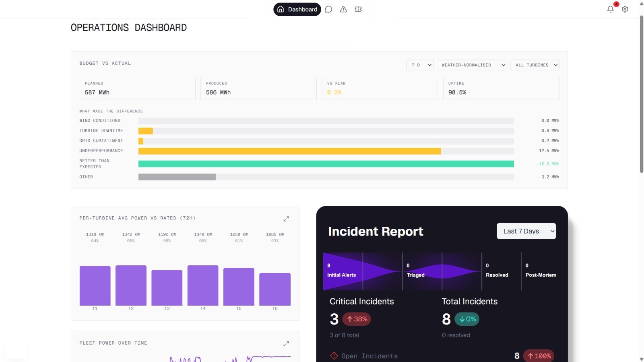Open the Last 7 Days incident dropdown

pyautogui.click(x=526, y=231)
